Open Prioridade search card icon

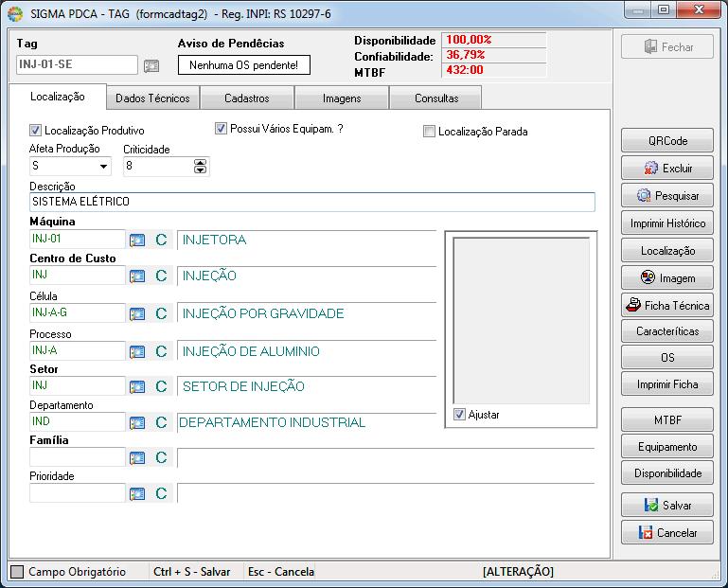pyautogui.click(x=137, y=493)
